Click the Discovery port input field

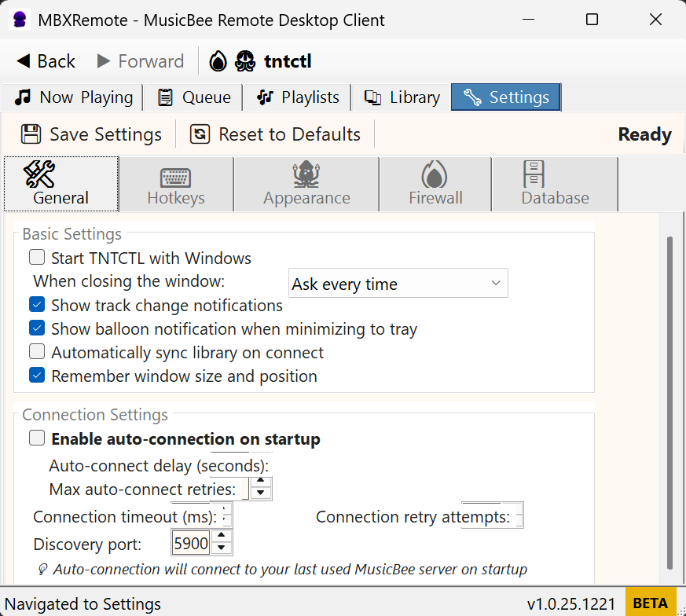coord(191,544)
